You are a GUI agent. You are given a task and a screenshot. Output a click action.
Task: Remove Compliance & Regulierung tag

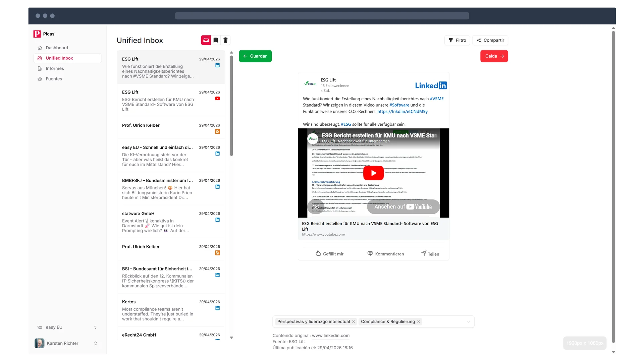419,322
